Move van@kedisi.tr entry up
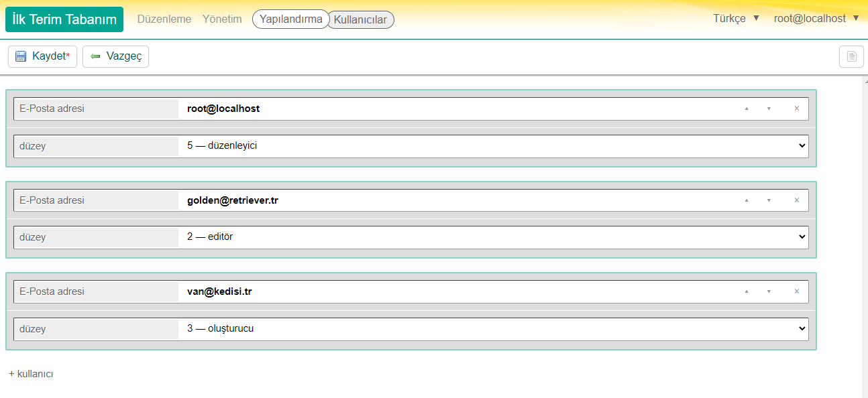 pyautogui.click(x=747, y=291)
